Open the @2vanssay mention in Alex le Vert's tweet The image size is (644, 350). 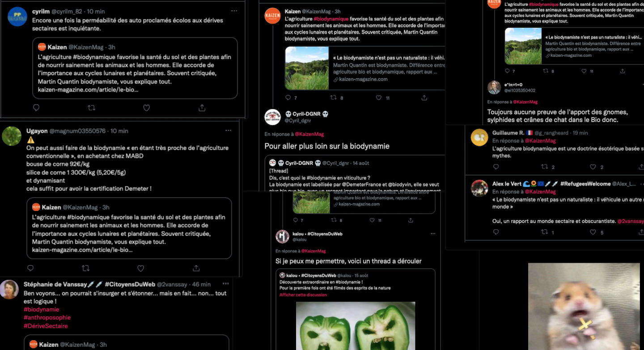[x=631, y=221]
